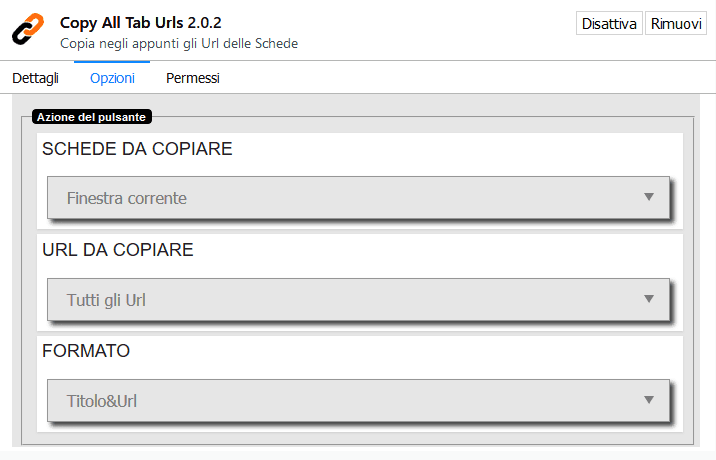Click the Copy All Tab Urls chain-link icon
This screenshot has height=460, width=716.
(x=28, y=30)
